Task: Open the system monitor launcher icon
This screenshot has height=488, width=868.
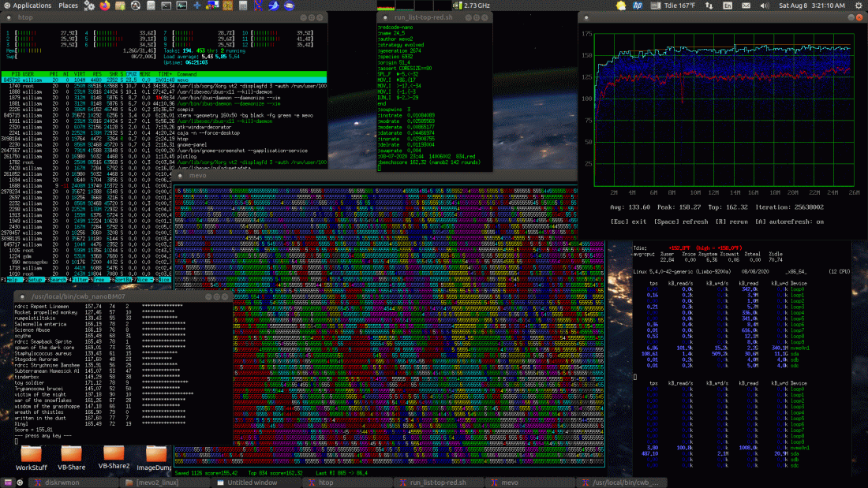Action: 181,6
